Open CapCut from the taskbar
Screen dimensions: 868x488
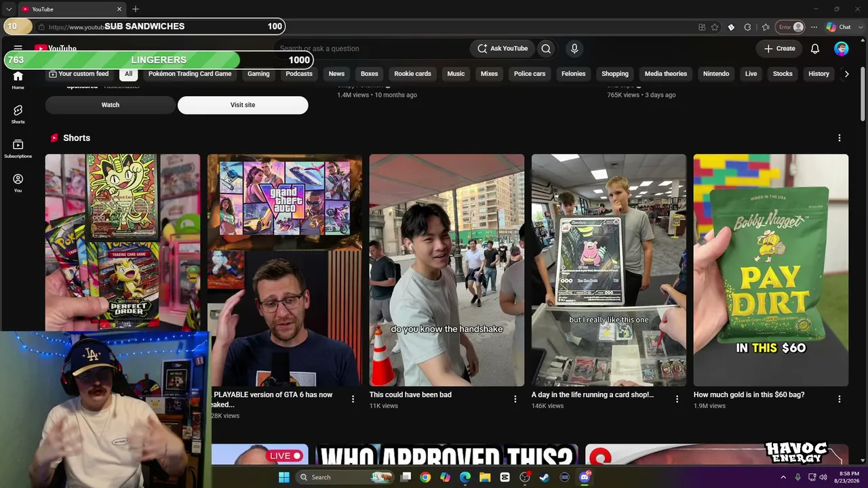coord(505,477)
